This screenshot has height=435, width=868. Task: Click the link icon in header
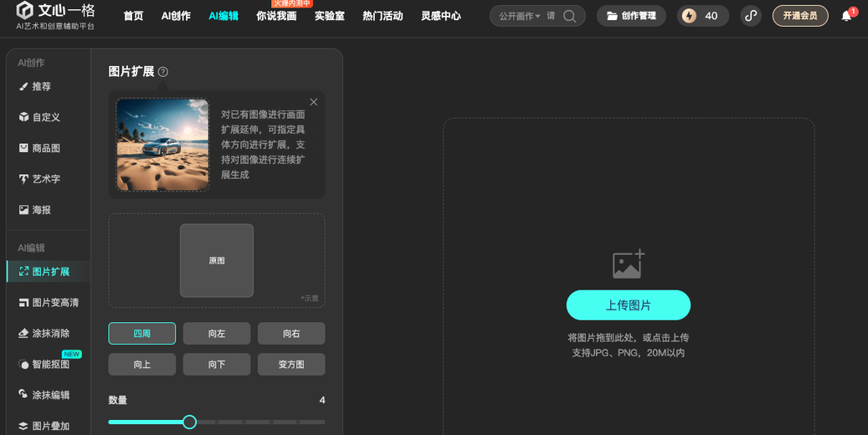751,16
